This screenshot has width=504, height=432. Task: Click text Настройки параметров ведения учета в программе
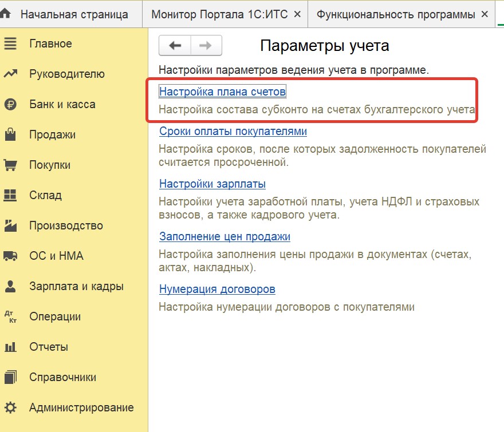tap(294, 70)
